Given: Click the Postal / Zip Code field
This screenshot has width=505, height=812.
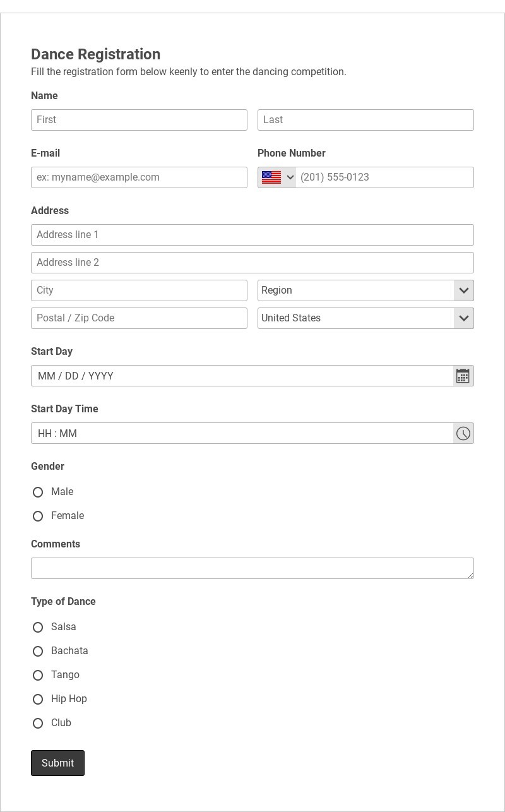Looking at the screenshot, I should point(139,318).
